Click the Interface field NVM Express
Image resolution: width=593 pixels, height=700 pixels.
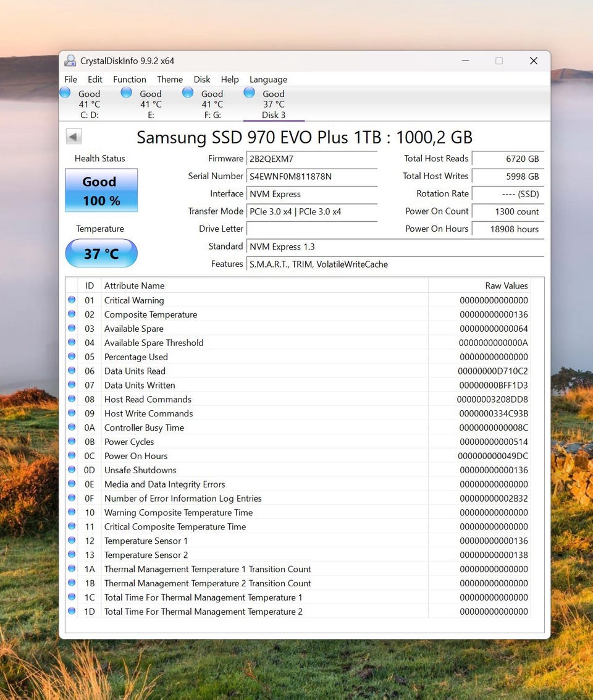click(312, 194)
